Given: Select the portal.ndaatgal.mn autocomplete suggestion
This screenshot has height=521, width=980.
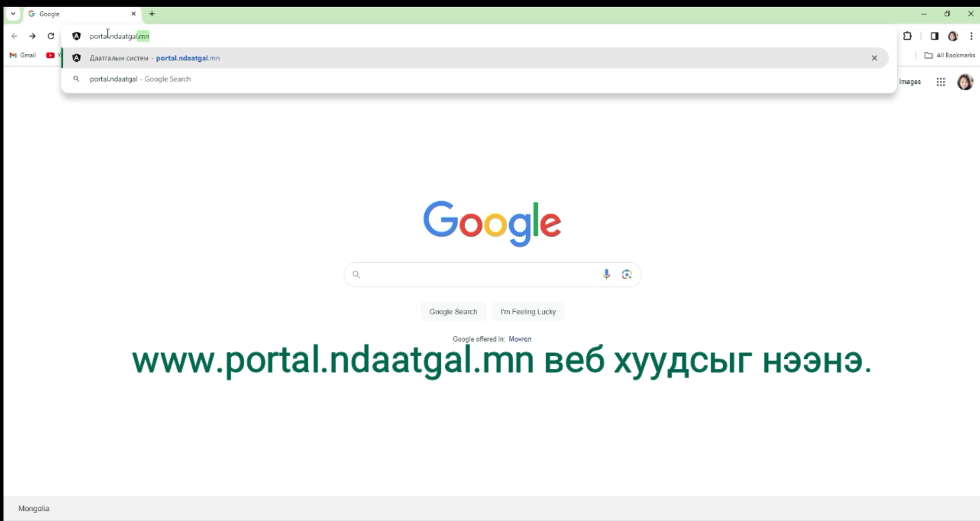Looking at the screenshot, I should coord(475,58).
